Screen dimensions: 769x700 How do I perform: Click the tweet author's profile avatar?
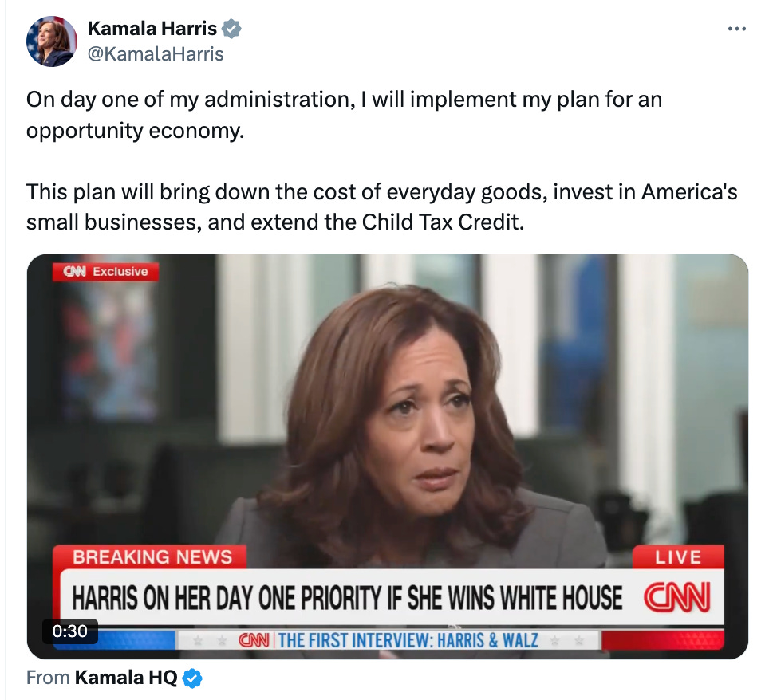[52, 41]
